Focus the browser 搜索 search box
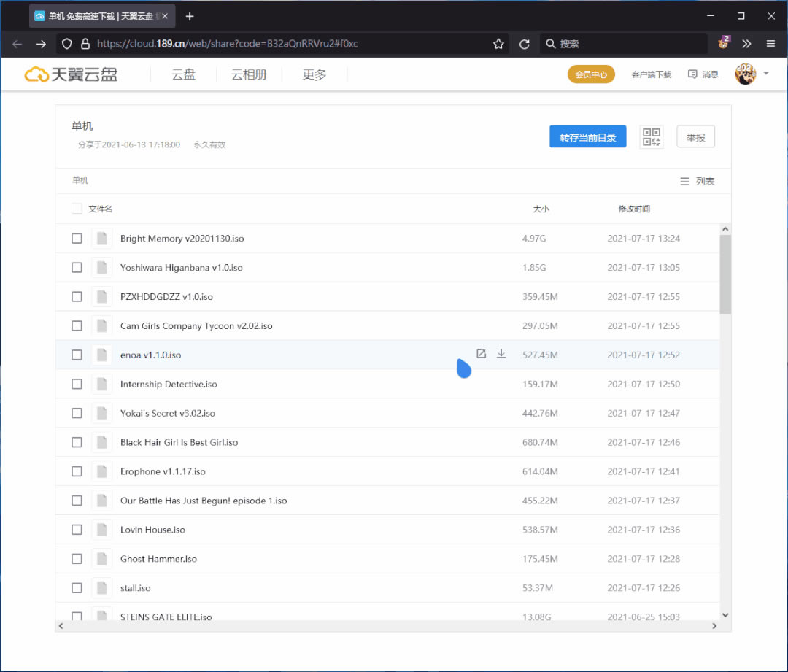The width and height of the screenshot is (788, 672). [x=623, y=44]
